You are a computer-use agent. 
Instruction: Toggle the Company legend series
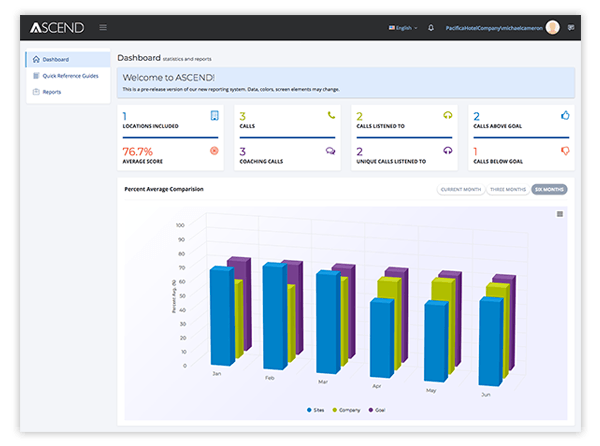(x=346, y=410)
